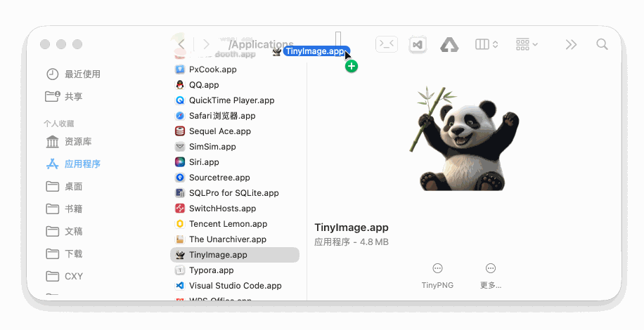Click the QQ penguin icon
The height and width of the screenshot is (330, 644).
[x=179, y=85]
